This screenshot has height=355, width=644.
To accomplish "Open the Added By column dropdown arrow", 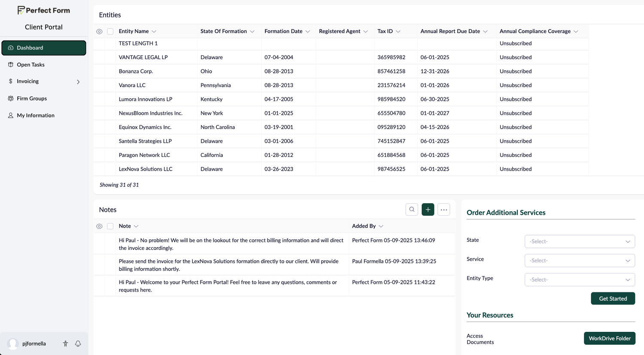I will tap(381, 226).
